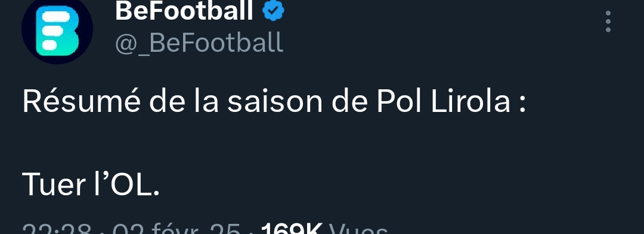Screen dimensions: 644x234
Task: Click the 02 févr. 25 date
Action: coord(175,229)
